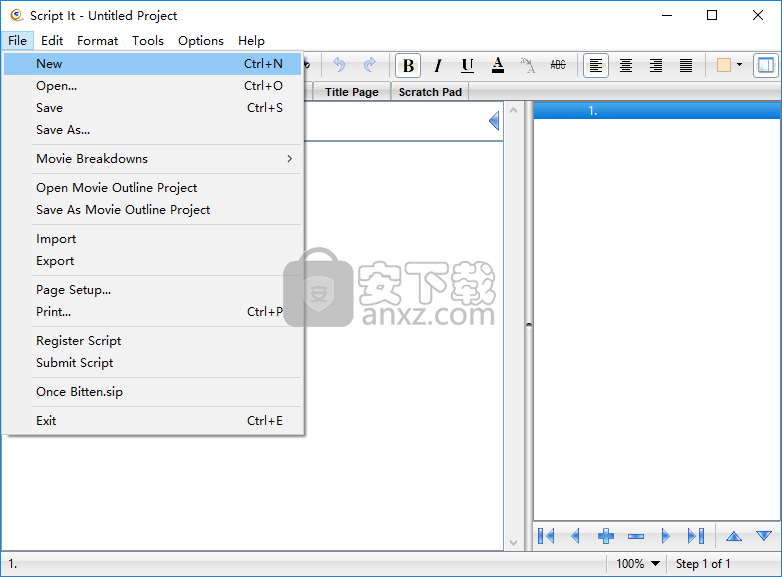
Task: Apply font color with red A icon
Action: tap(498, 65)
